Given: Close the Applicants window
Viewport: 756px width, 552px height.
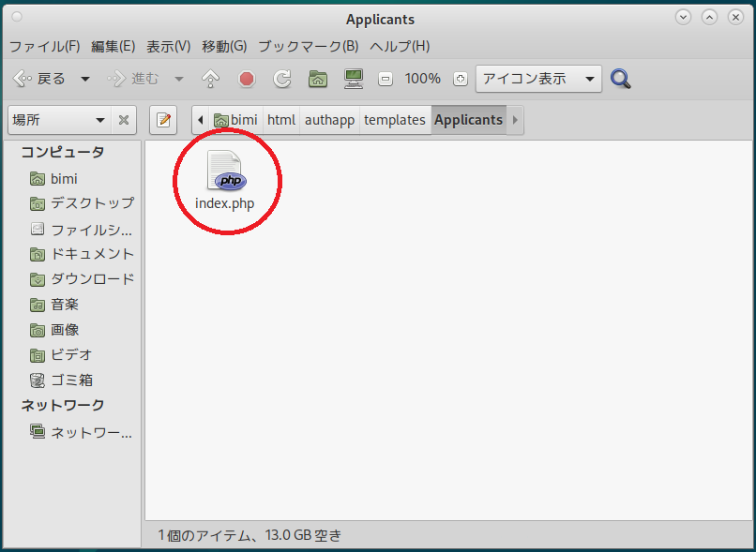Looking at the screenshot, I should (735, 18).
